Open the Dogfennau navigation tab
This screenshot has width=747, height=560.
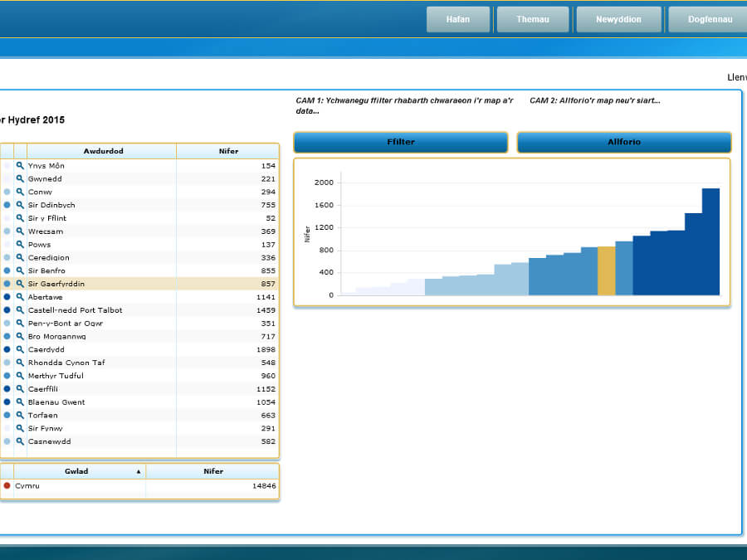coord(710,20)
